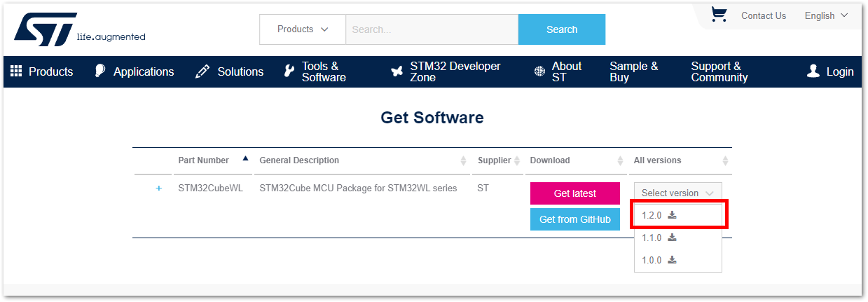Open the English language dropdown
This screenshot has height=302, width=868.
pyautogui.click(x=826, y=15)
